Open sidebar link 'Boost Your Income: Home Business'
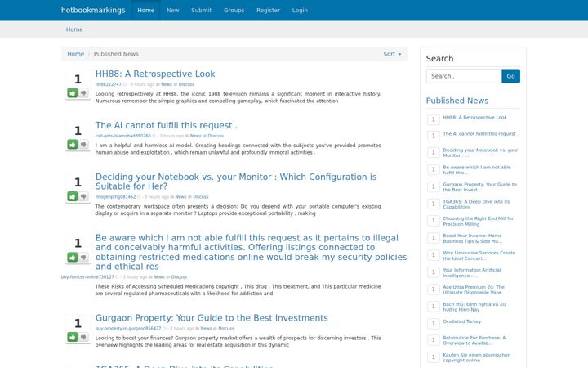 [473, 239]
